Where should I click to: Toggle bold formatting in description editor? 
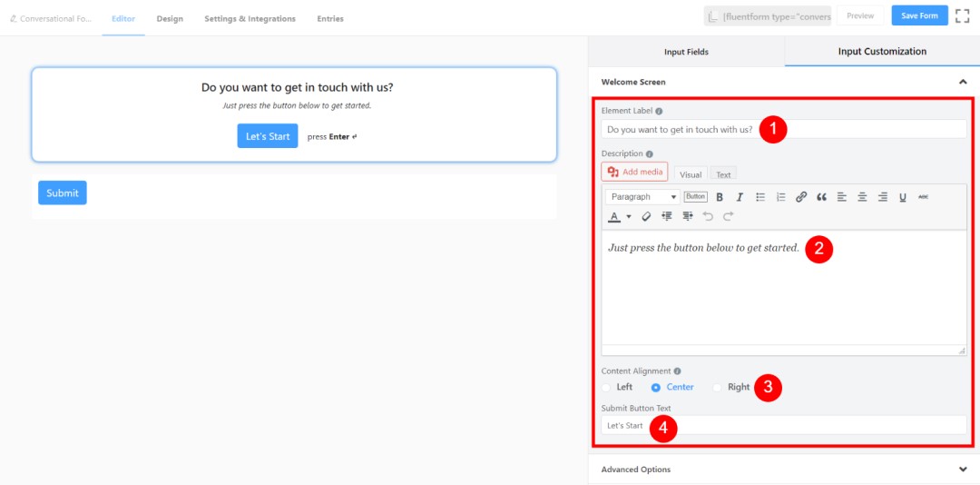click(720, 197)
